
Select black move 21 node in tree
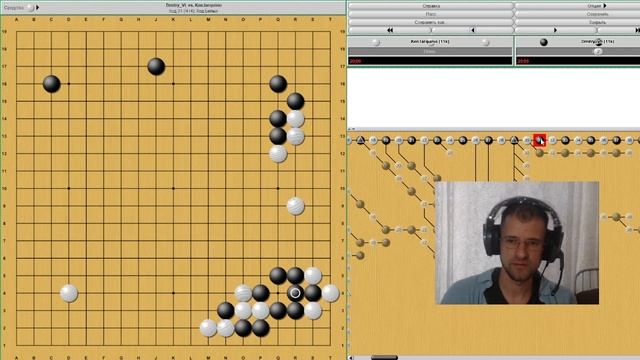tap(411, 140)
